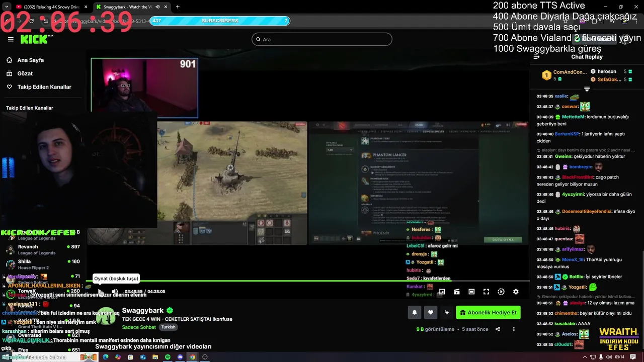Viewport: 644px width, 362px height.
Task: Click username MonoX_16 in chat
Action: point(573,260)
